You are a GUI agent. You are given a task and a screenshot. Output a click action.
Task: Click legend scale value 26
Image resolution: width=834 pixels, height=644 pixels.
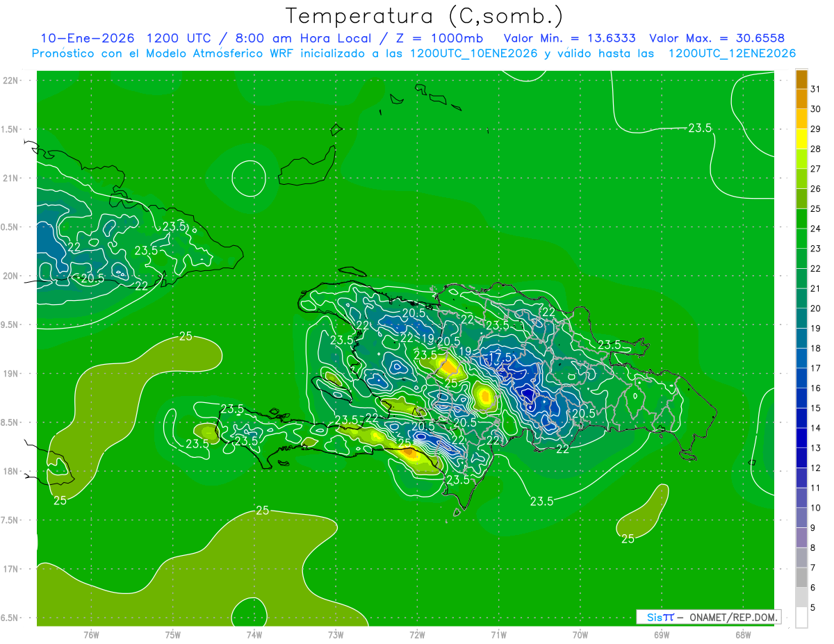click(816, 189)
